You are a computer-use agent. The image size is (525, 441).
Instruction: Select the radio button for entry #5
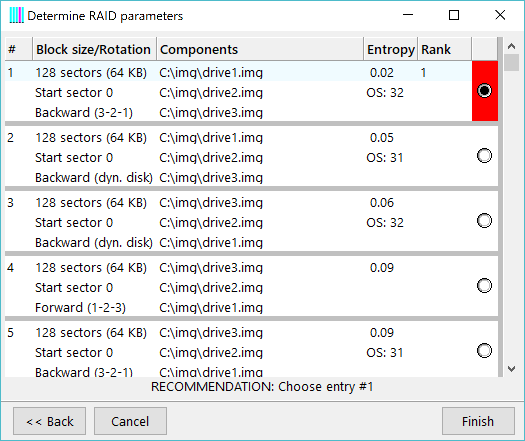pos(484,351)
